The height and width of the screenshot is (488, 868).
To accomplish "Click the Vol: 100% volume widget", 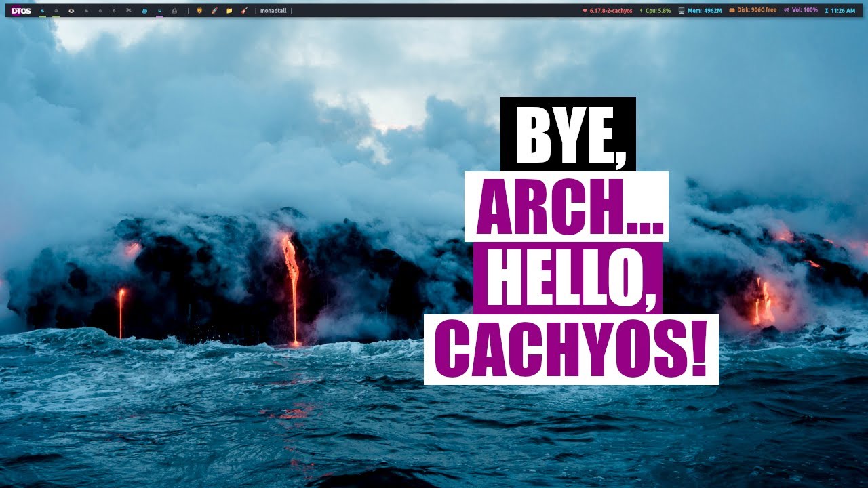I will [801, 11].
